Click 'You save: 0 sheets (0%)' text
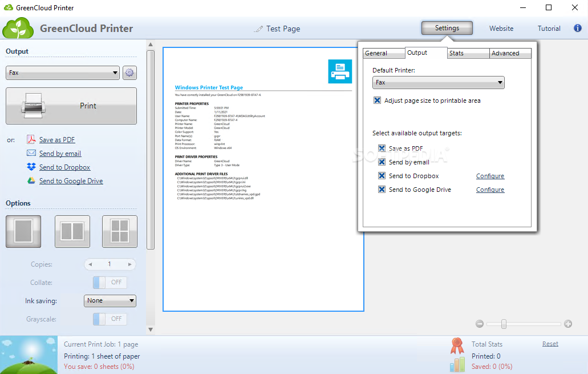 [99, 367]
